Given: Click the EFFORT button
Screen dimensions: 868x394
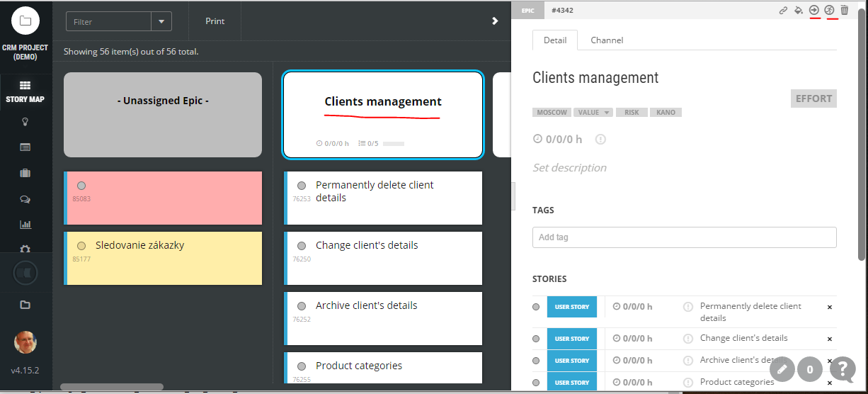Looking at the screenshot, I should 813,98.
